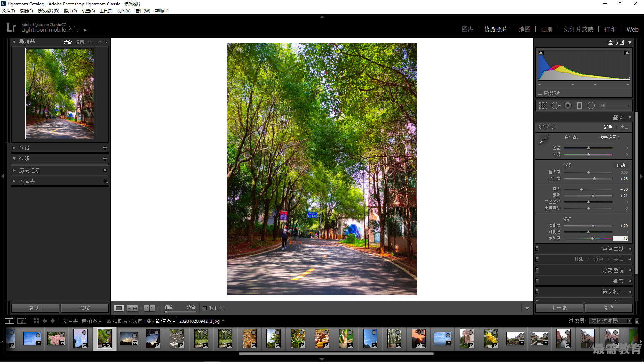Toggle shadow clipping indicator in histogram
This screenshot has height=362, width=644.
[x=541, y=53]
